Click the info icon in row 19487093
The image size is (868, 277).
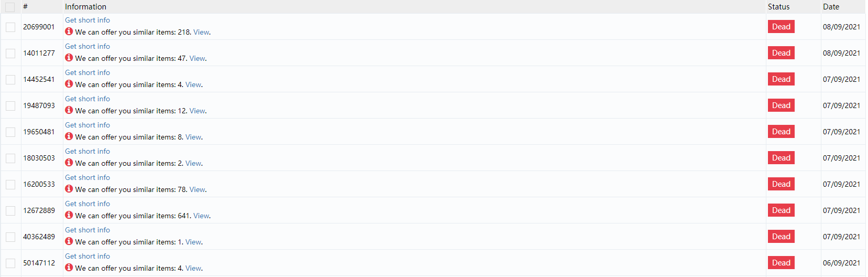pos(69,110)
